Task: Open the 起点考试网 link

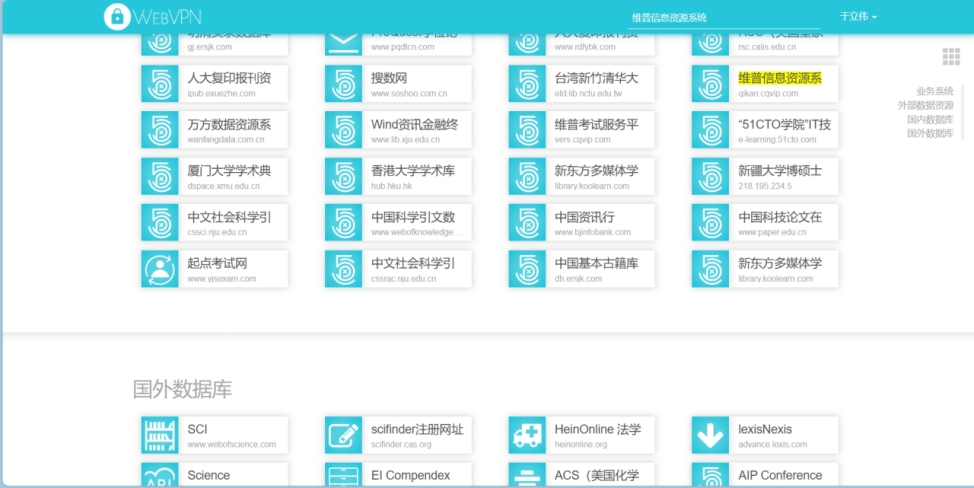Action: click(217, 263)
